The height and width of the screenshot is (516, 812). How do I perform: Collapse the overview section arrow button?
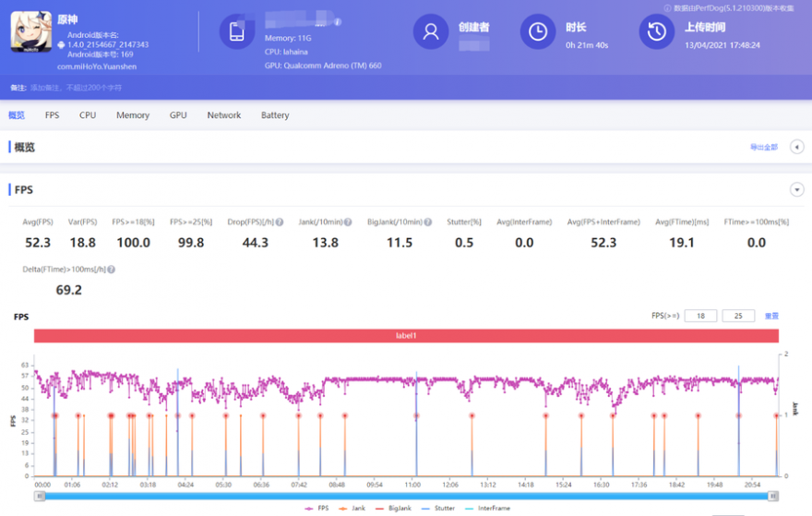[x=797, y=147]
